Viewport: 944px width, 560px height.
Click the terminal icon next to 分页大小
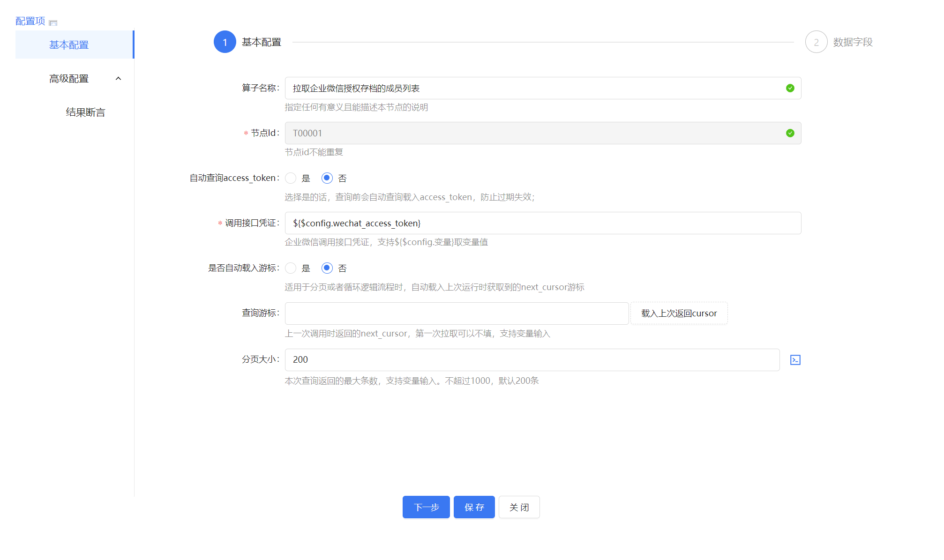(795, 360)
